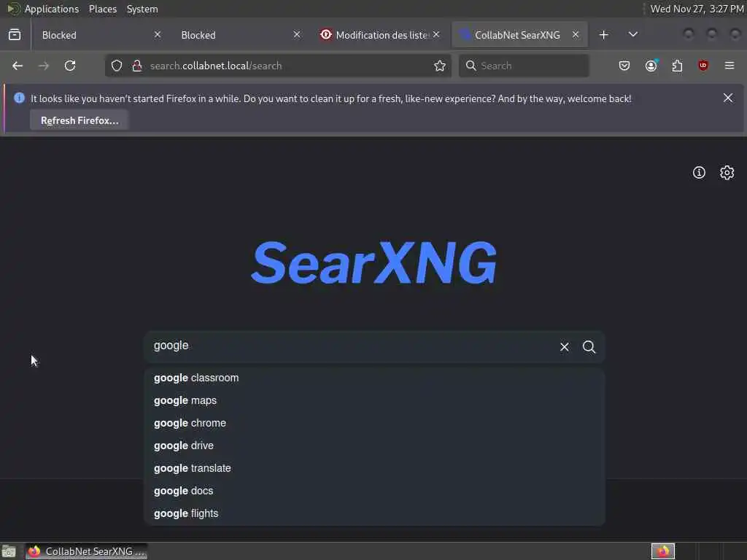747x560 pixels.
Task: Close the first Blocked tab
Action: point(158,35)
